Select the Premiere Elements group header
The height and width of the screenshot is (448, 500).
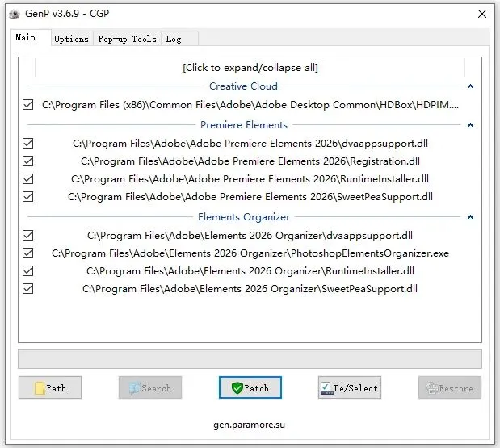pos(244,125)
